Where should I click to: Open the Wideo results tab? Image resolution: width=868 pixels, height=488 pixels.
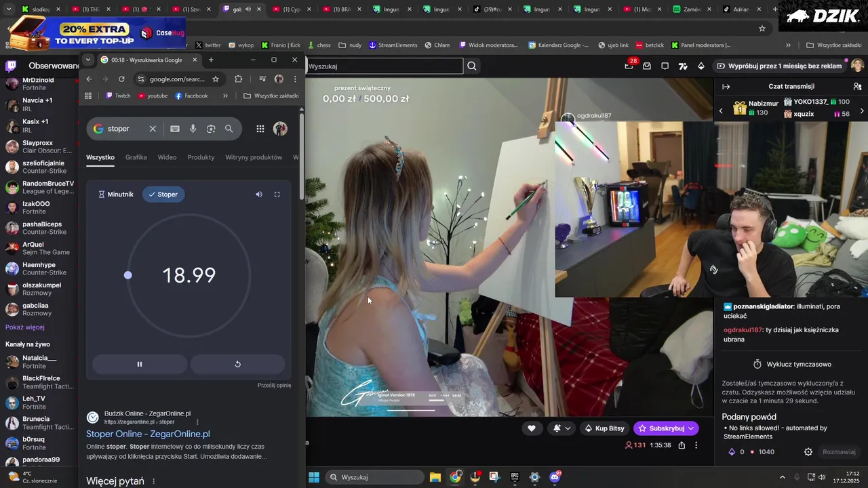click(x=167, y=157)
